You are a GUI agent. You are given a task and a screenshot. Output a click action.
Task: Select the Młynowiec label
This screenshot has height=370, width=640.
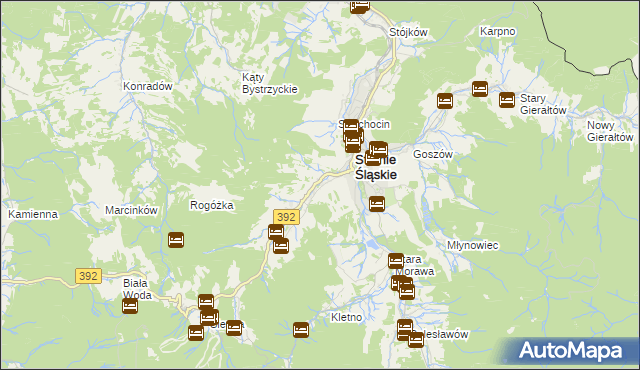[x=473, y=245]
